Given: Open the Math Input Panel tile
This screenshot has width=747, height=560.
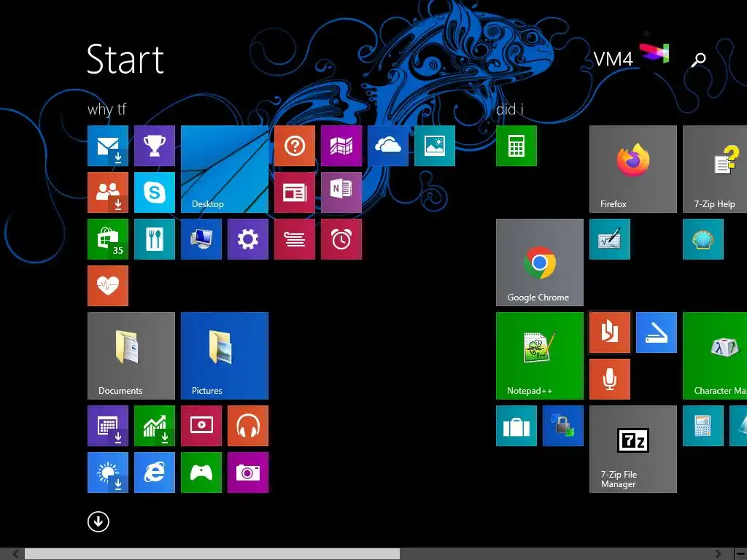Looking at the screenshot, I should pos(610,239).
